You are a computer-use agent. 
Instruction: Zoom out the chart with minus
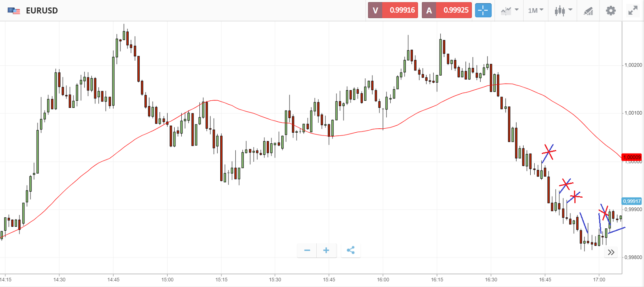point(307,250)
